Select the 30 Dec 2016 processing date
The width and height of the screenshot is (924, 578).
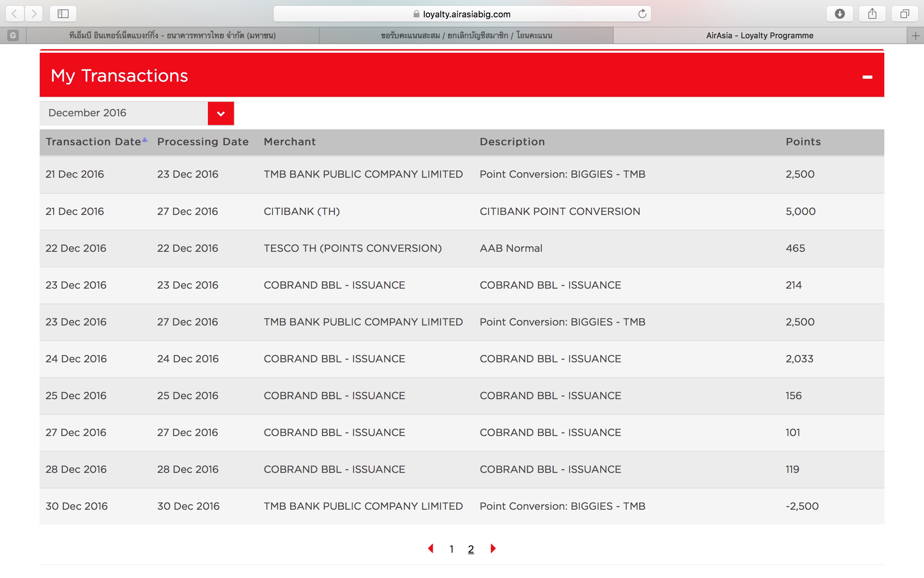(188, 506)
